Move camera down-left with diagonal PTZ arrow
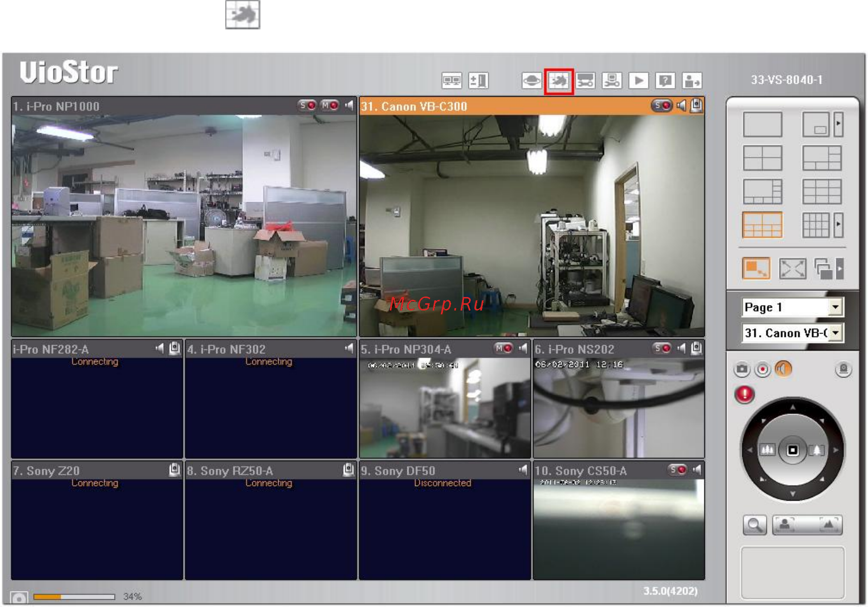The height and width of the screenshot is (607, 868). [763, 479]
